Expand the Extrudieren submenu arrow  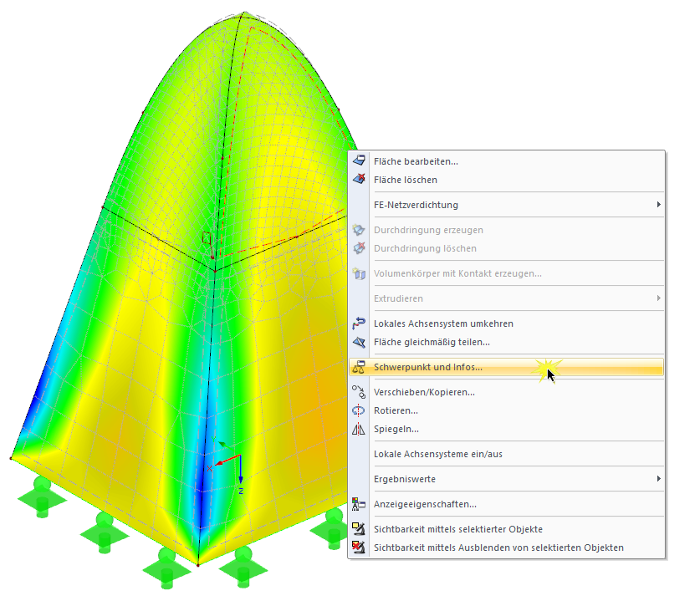658,298
